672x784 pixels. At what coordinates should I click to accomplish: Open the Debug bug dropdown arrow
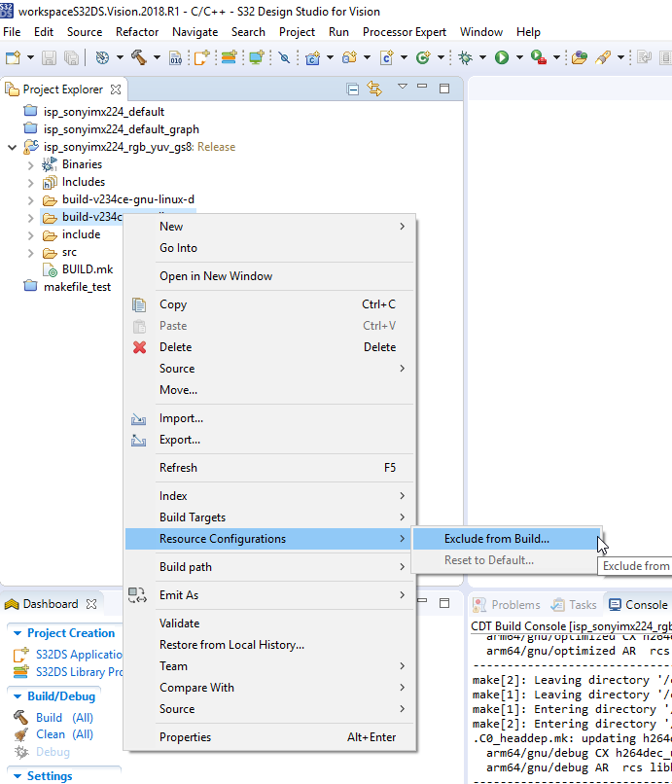[482, 57]
